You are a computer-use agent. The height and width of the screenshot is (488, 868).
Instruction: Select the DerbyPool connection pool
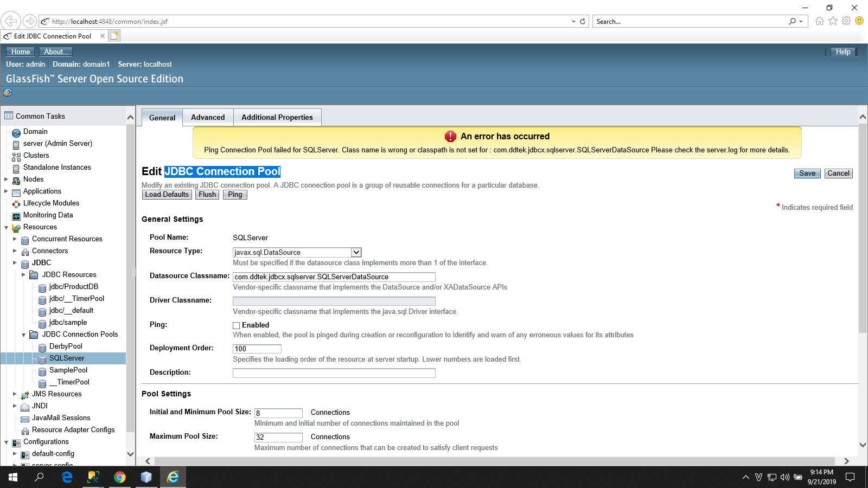coord(66,346)
